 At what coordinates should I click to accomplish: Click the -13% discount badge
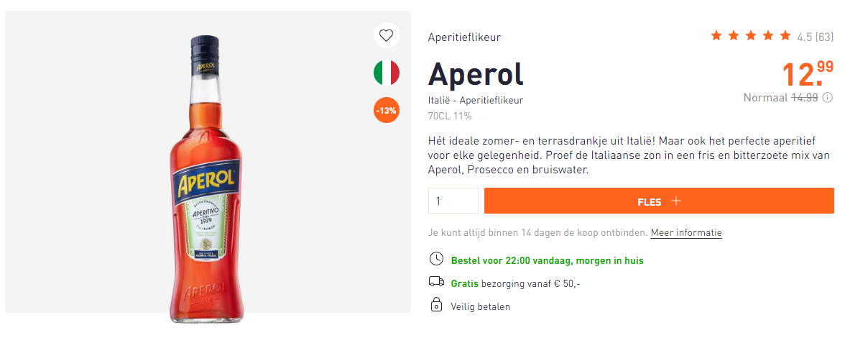tap(387, 111)
